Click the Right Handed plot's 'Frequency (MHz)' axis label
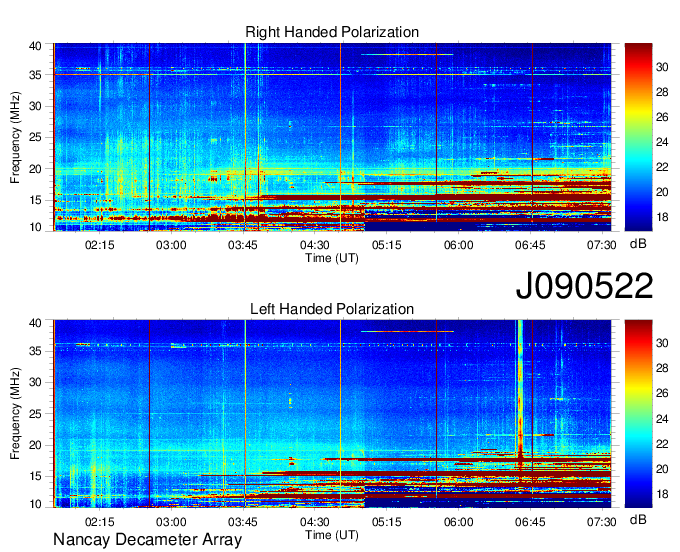680x552 pixels. (x=15, y=137)
